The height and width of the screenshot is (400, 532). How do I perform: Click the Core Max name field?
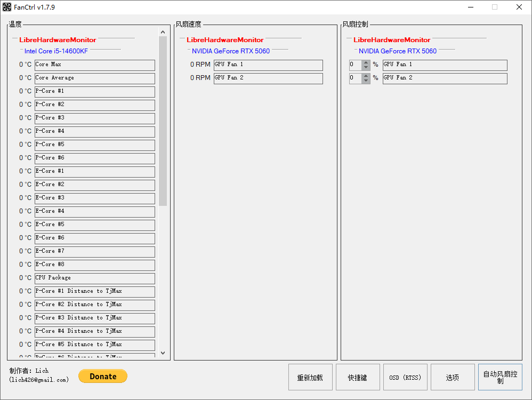coord(94,65)
